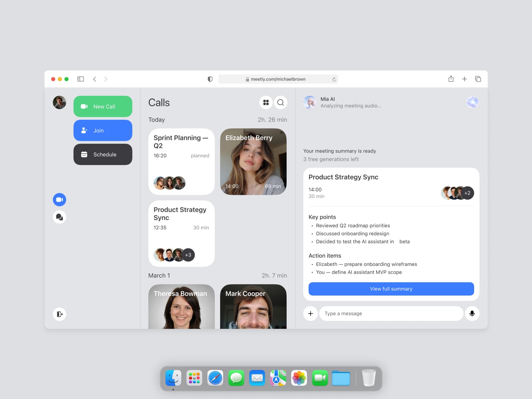The height and width of the screenshot is (399, 532).
Task: Open the chat messages sidebar icon
Action: (x=60, y=217)
